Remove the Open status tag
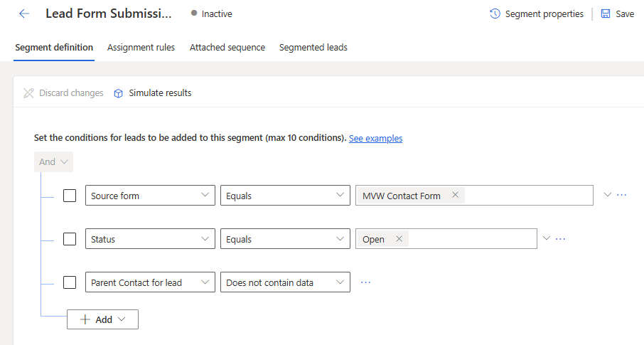 click(x=399, y=239)
